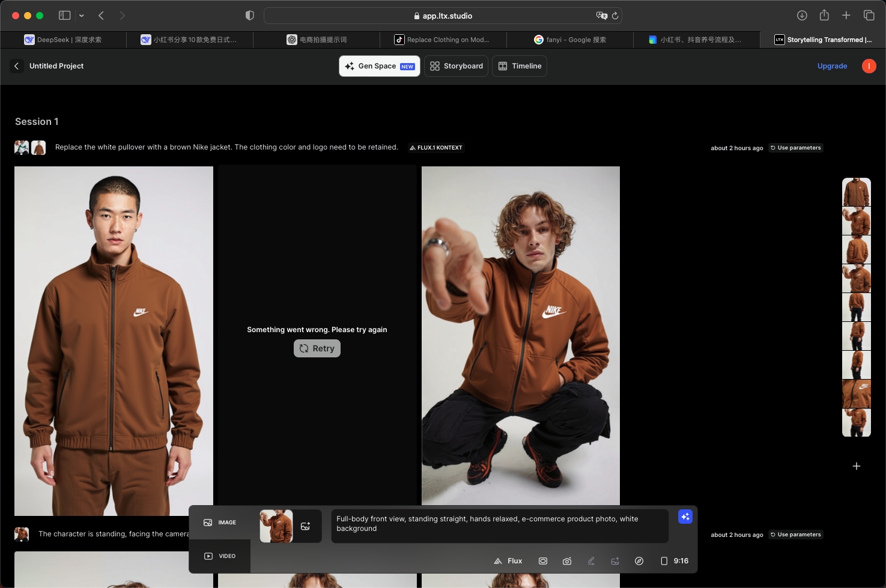
Task: Go back in browser history
Action: tap(101, 16)
